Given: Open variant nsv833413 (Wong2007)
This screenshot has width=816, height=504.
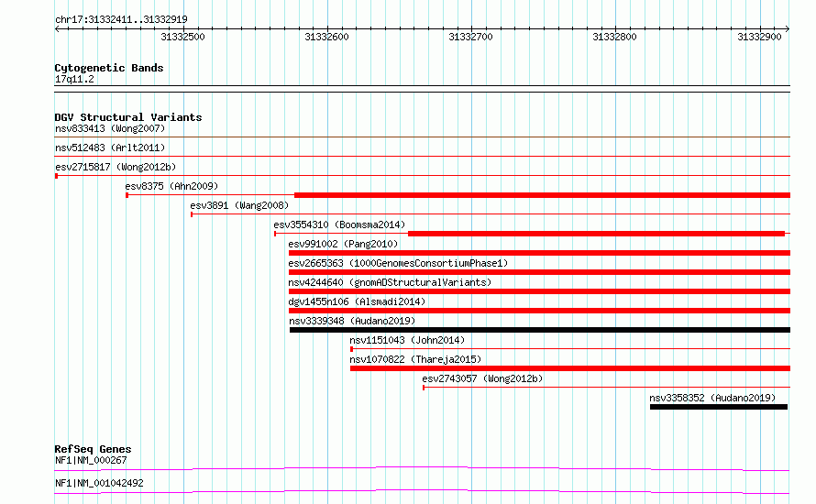Looking at the screenshot, I should (110, 128).
